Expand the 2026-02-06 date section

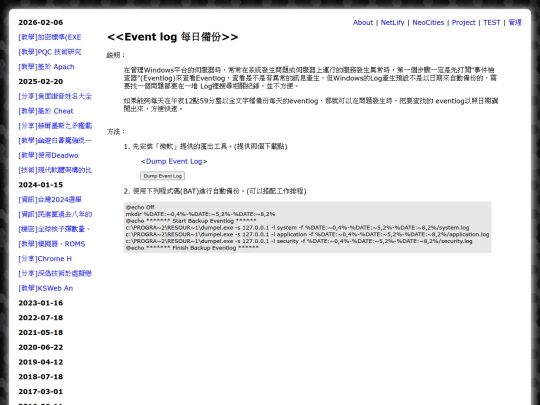(x=41, y=22)
